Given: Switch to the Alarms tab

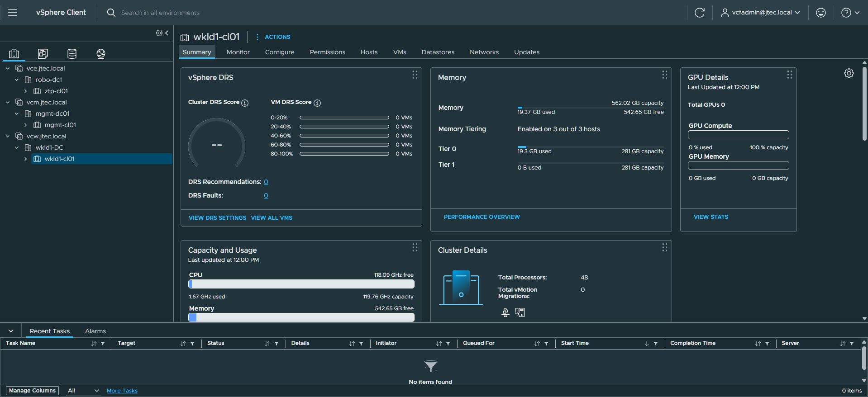Looking at the screenshot, I should [x=95, y=331].
